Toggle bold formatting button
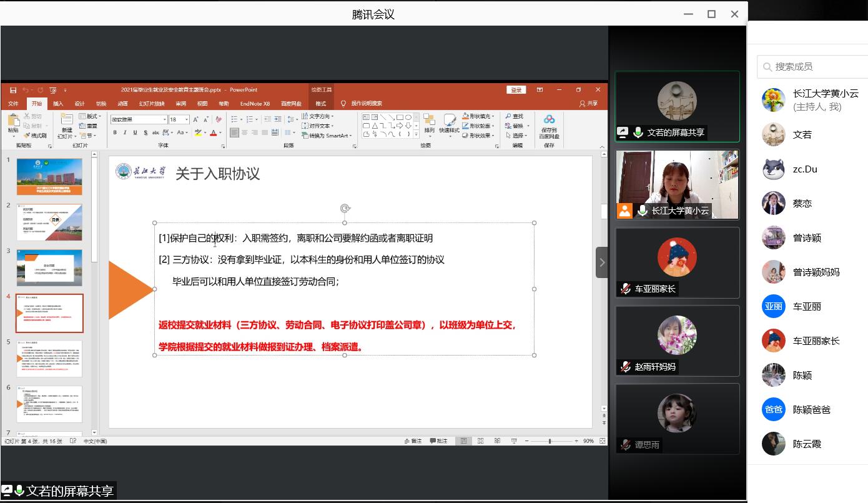 (115, 132)
